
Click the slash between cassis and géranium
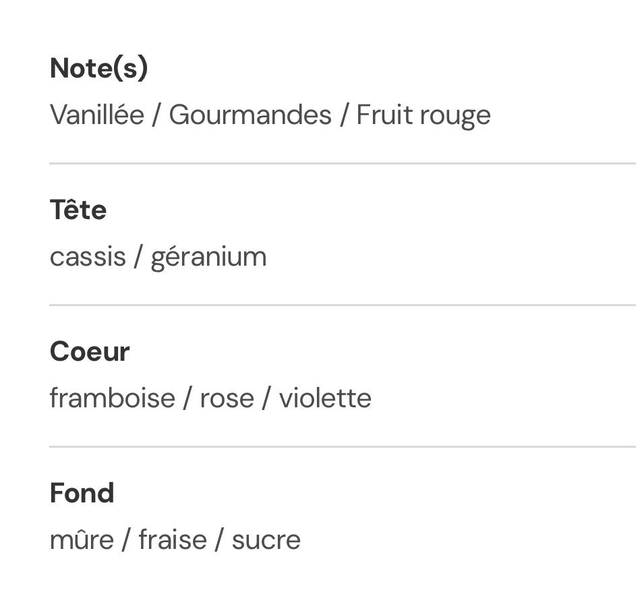(138, 257)
